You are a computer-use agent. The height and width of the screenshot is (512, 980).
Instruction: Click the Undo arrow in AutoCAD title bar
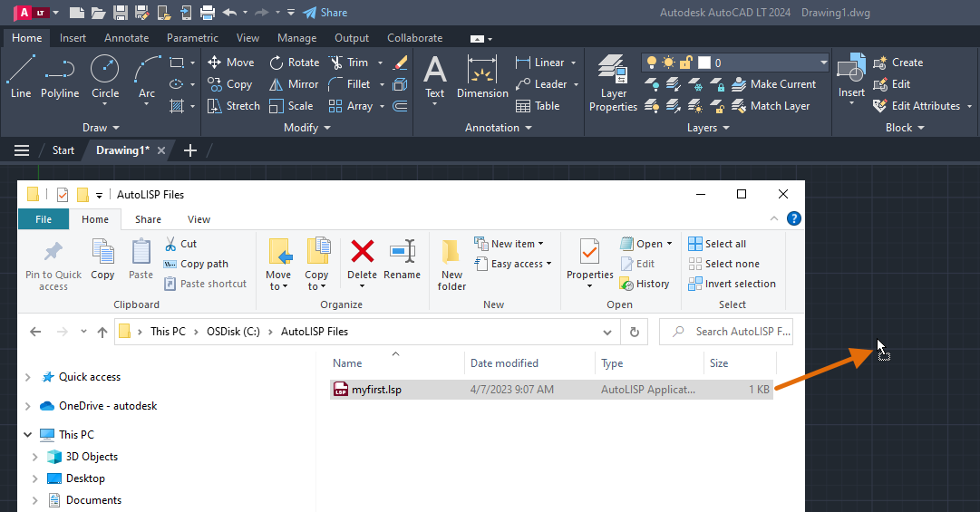pyautogui.click(x=229, y=13)
